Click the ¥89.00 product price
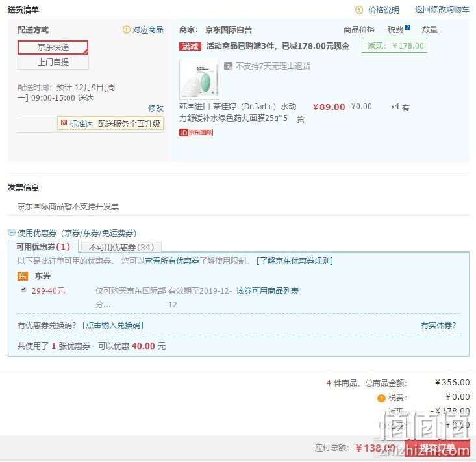The image size is (476, 462). [x=329, y=107]
